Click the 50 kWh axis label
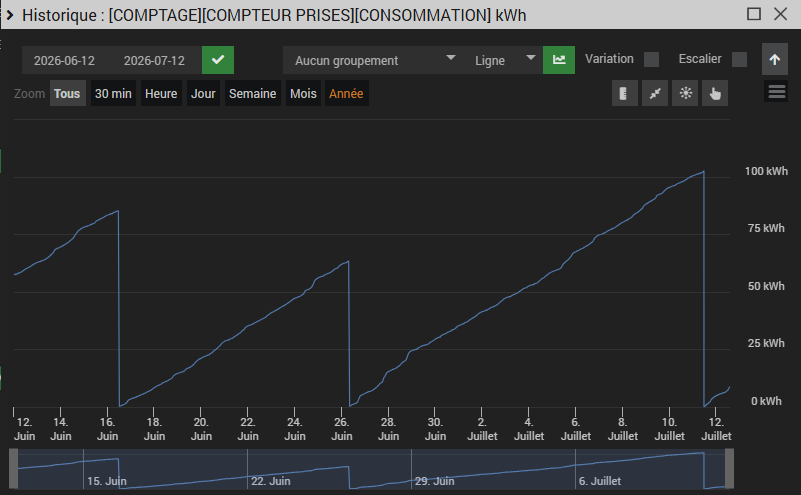The width and height of the screenshot is (801, 495). pos(766,286)
